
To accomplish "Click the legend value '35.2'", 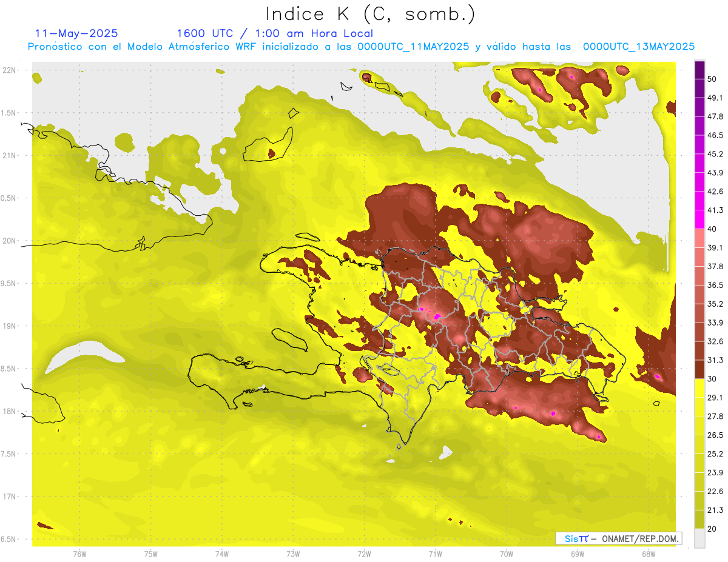I will pyautogui.click(x=715, y=304).
